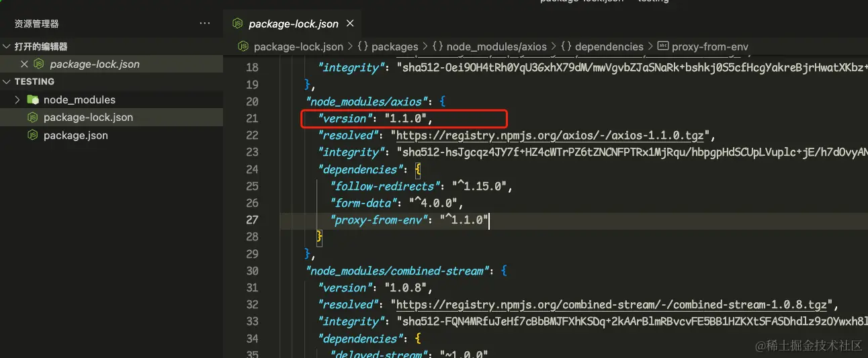Click the packages breadcrumb
This screenshot has width=868, height=358.
[394, 46]
